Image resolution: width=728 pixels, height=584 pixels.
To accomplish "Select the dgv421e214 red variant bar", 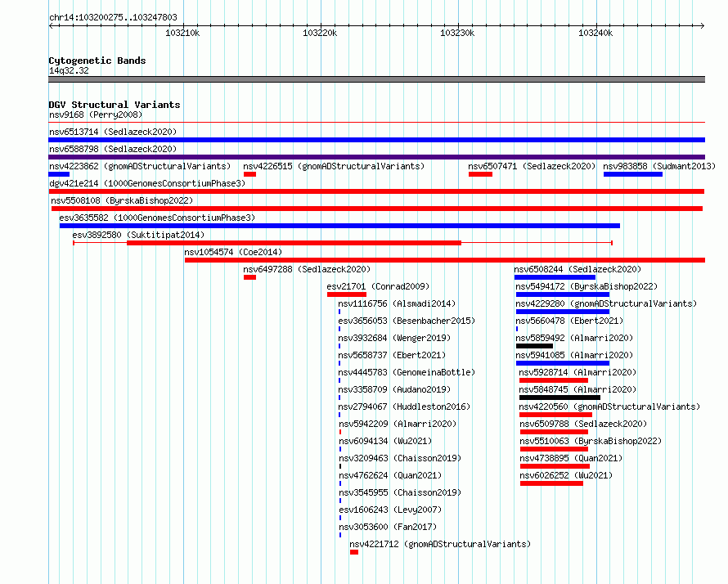I will click(376, 191).
